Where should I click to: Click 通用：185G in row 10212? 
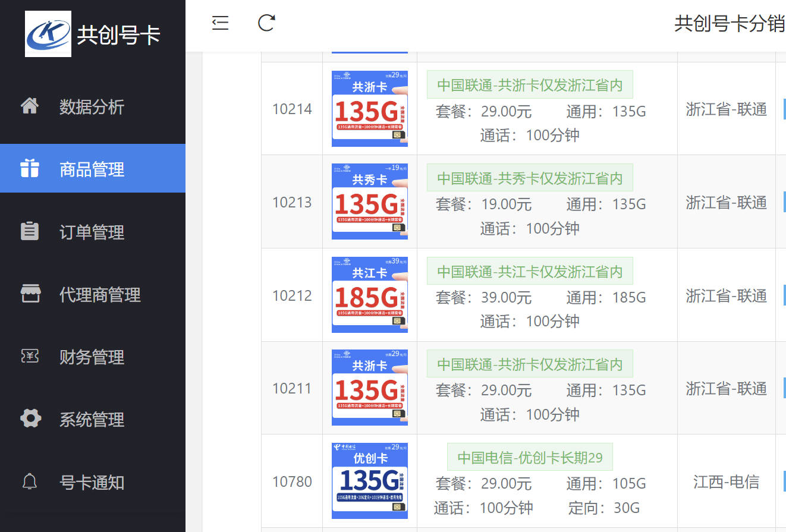[x=606, y=297]
